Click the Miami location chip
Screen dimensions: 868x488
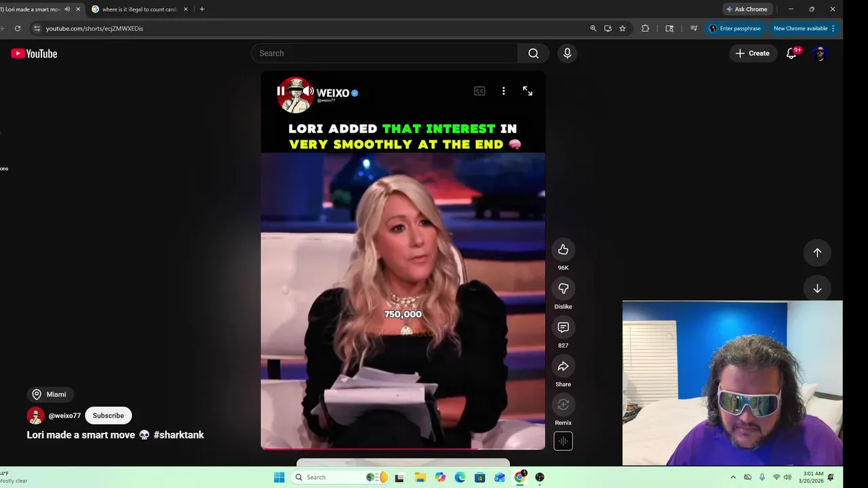[x=50, y=394]
